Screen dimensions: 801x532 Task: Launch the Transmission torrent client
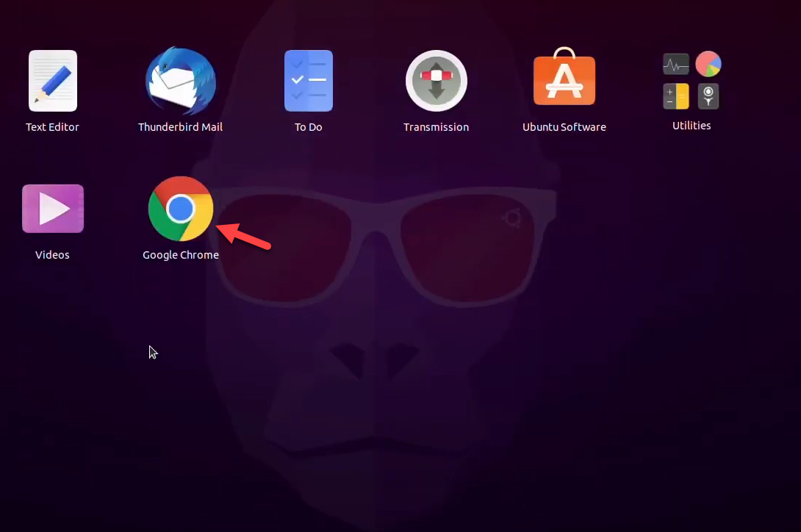[436, 81]
